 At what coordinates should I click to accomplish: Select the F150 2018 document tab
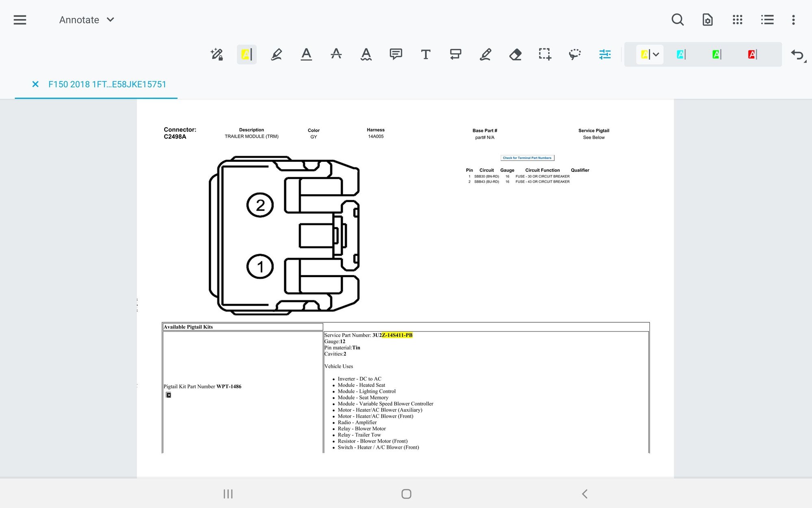(107, 85)
